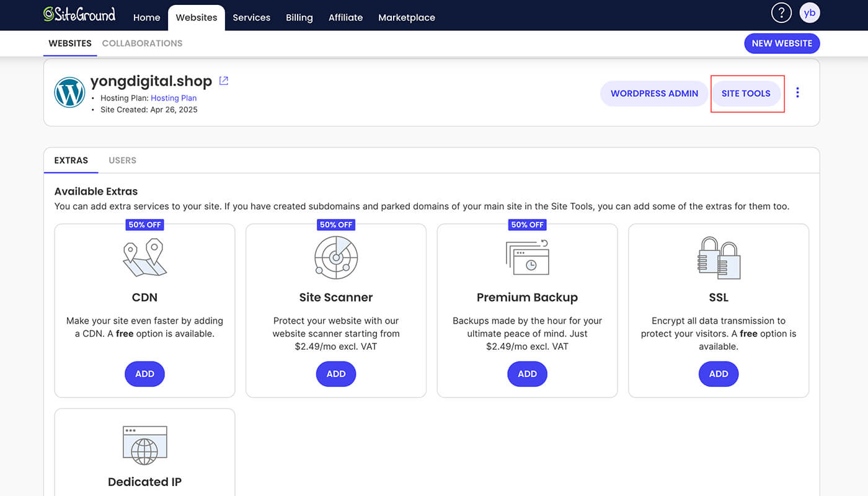Add the Premium Backup extra
868x496 pixels.
(527, 374)
